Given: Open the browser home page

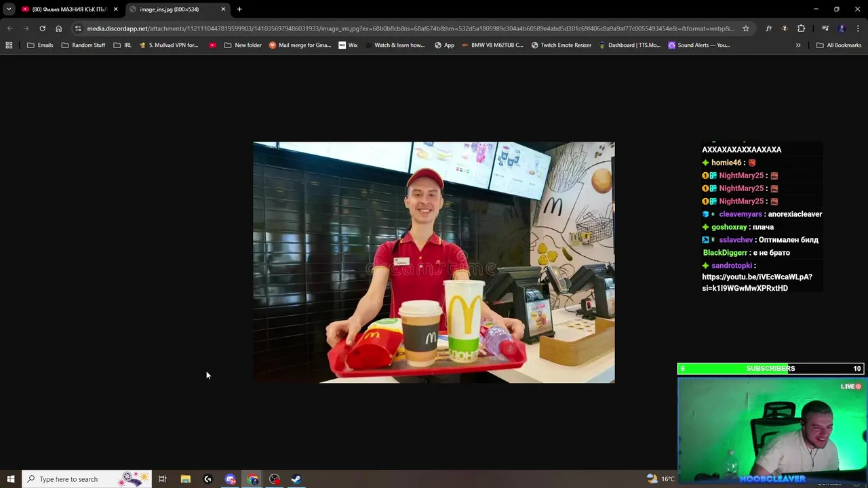Looking at the screenshot, I should pyautogui.click(x=58, y=28).
